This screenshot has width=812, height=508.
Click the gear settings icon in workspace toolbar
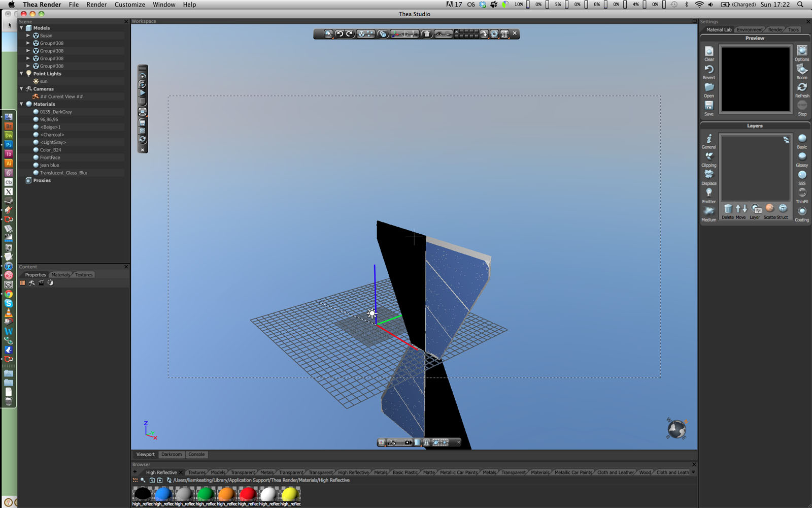[x=494, y=34]
